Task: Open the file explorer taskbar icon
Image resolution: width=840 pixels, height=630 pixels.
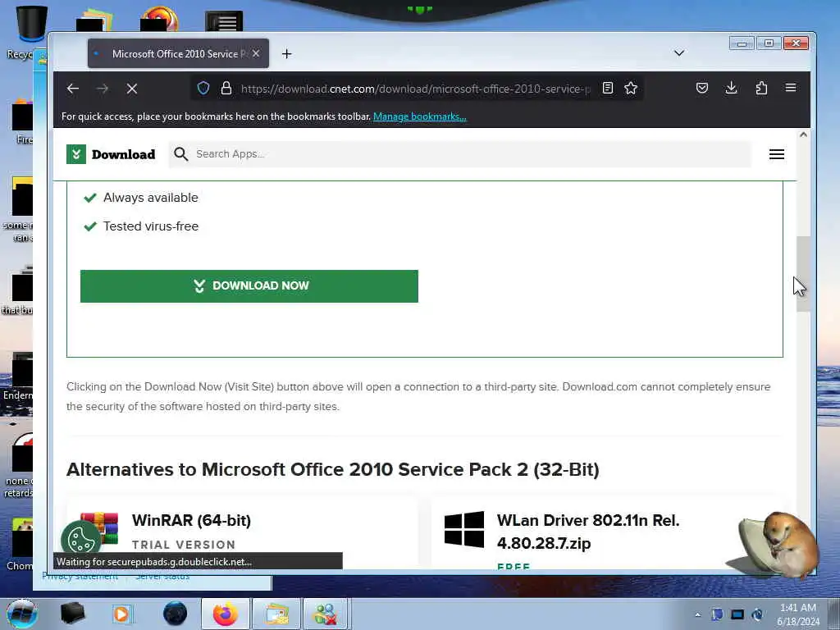Action: [x=276, y=614]
